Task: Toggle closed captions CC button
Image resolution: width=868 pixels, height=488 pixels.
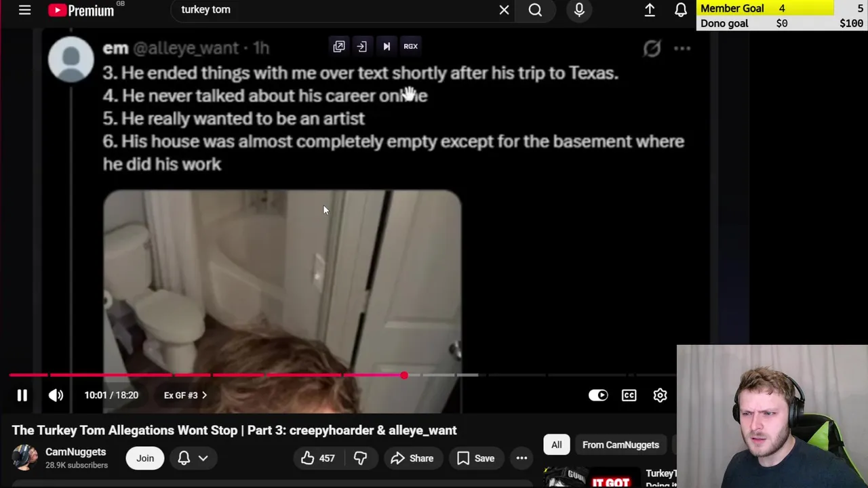Action: pyautogui.click(x=629, y=395)
